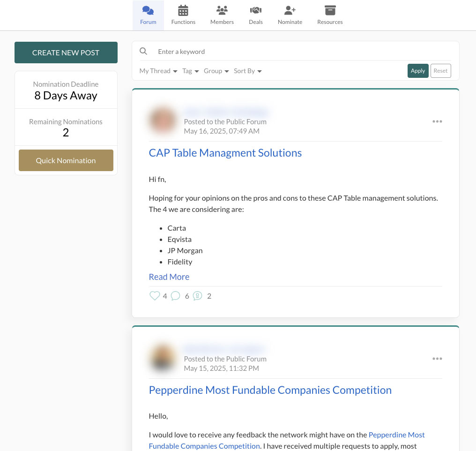
Task: Open the Sort By dropdown
Action: 247,71
